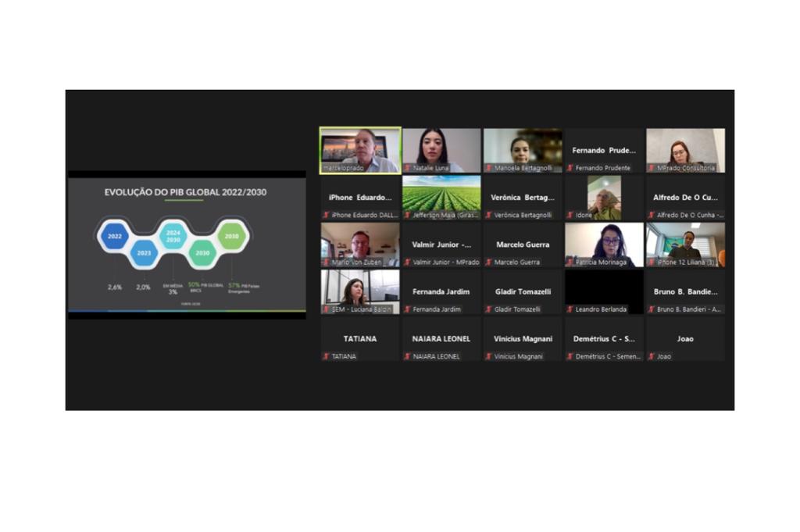The width and height of the screenshot is (800, 532).
Task: Select the Fernanda Jardim participant tile
Action: tap(441, 292)
